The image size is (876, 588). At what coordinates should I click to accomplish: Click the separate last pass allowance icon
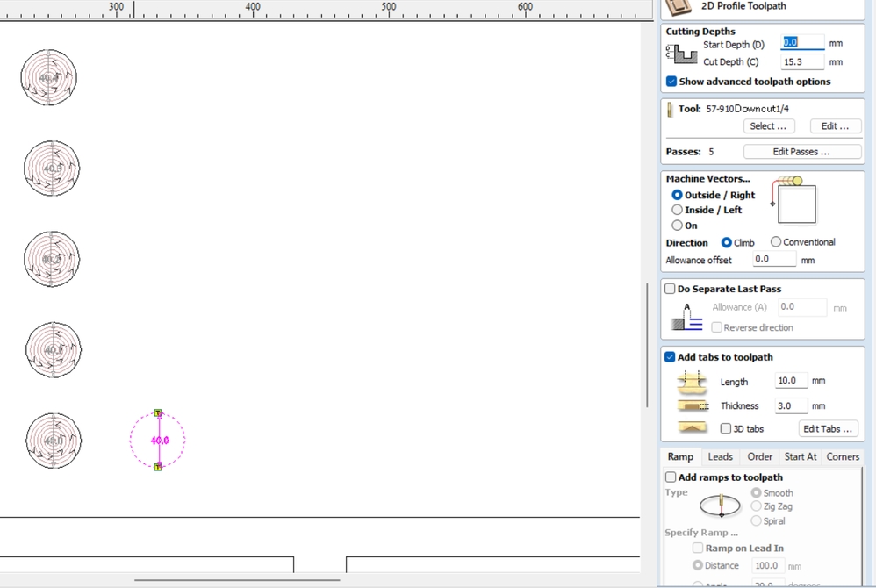(686, 317)
